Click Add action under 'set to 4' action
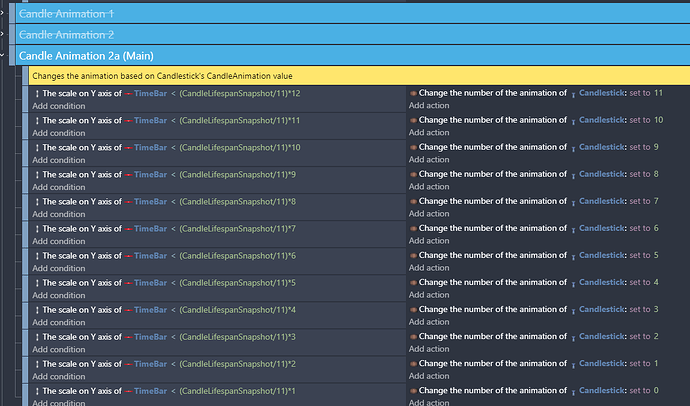This screenshot has width=690, height=406. (429, 294)
